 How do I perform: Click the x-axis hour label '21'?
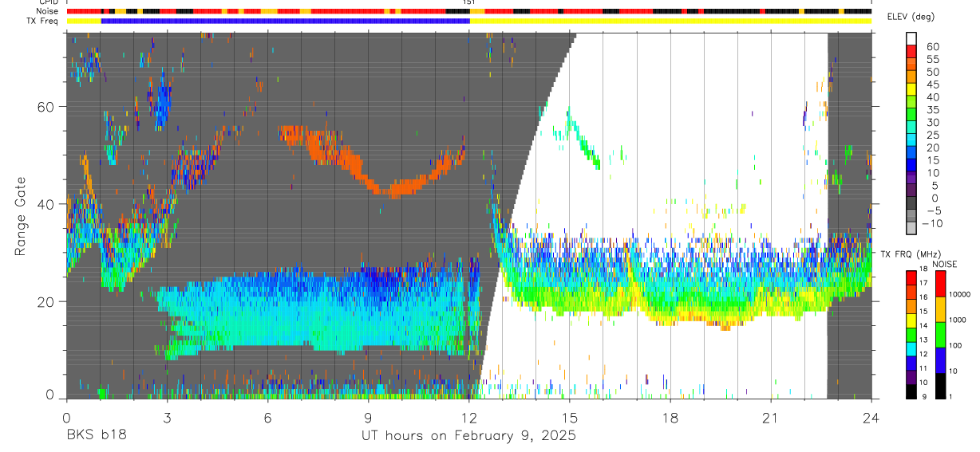coord(771,417)
